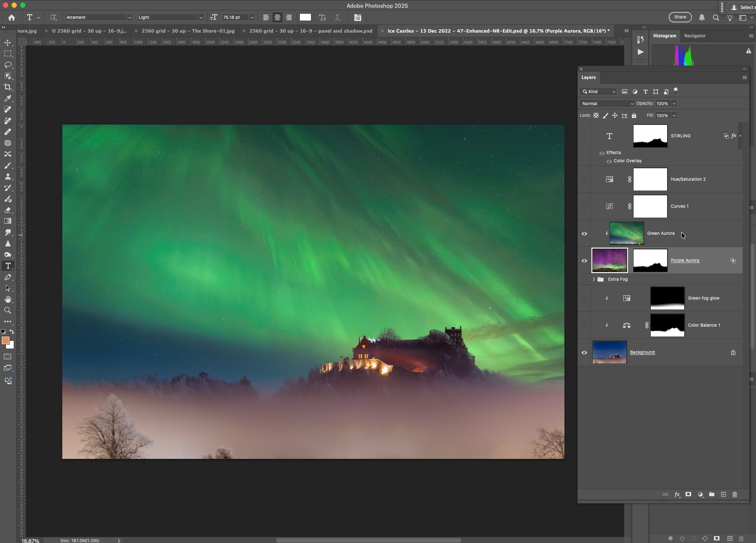The width and height of the screenshot is (756, 543).
Task: Select the Purple Aurora layer mask thumbnail
Action: tap(650, 261)
